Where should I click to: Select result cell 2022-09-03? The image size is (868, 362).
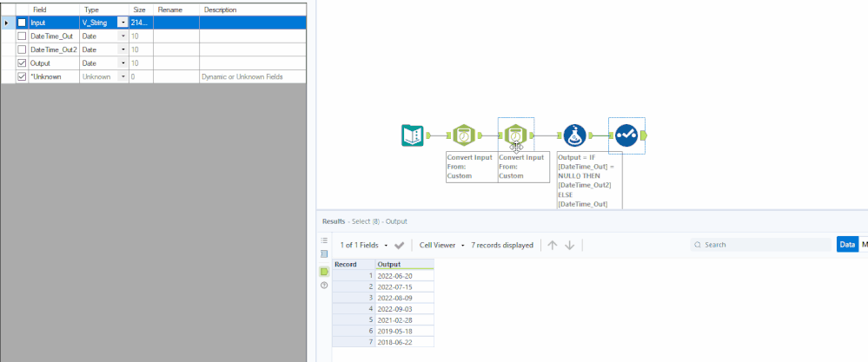point(405,309)
